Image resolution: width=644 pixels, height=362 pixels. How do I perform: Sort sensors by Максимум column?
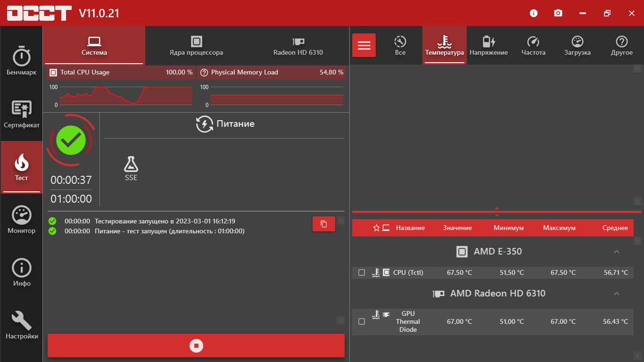559,228
